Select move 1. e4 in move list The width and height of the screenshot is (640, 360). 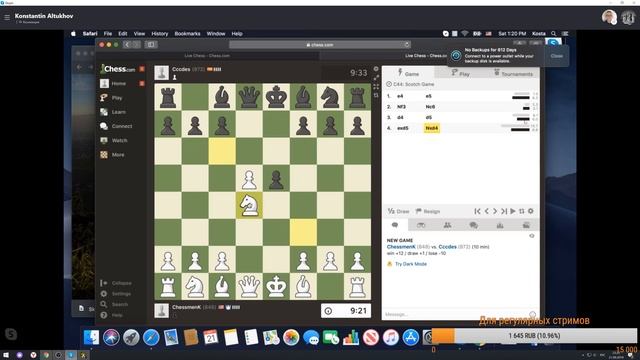click(400, 96)
